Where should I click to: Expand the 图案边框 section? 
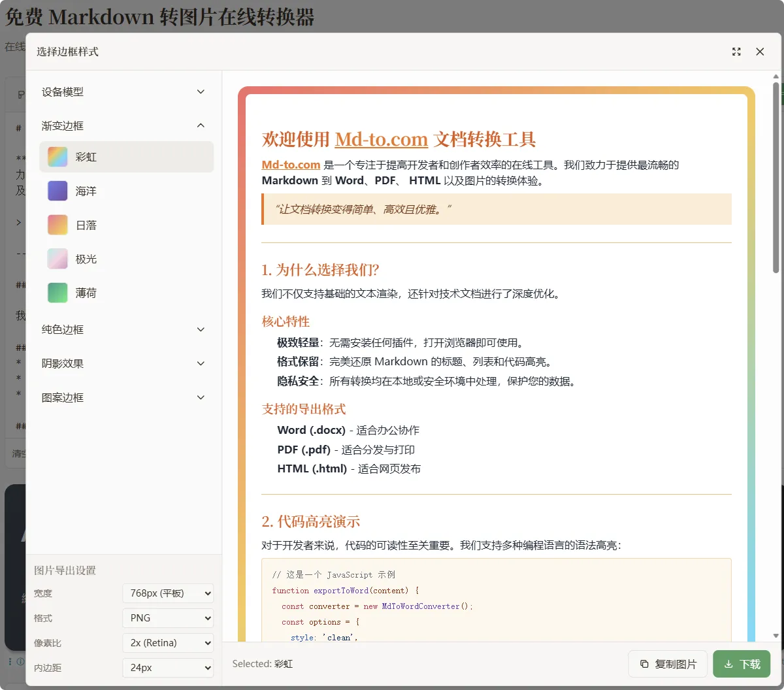pos(123,397)
